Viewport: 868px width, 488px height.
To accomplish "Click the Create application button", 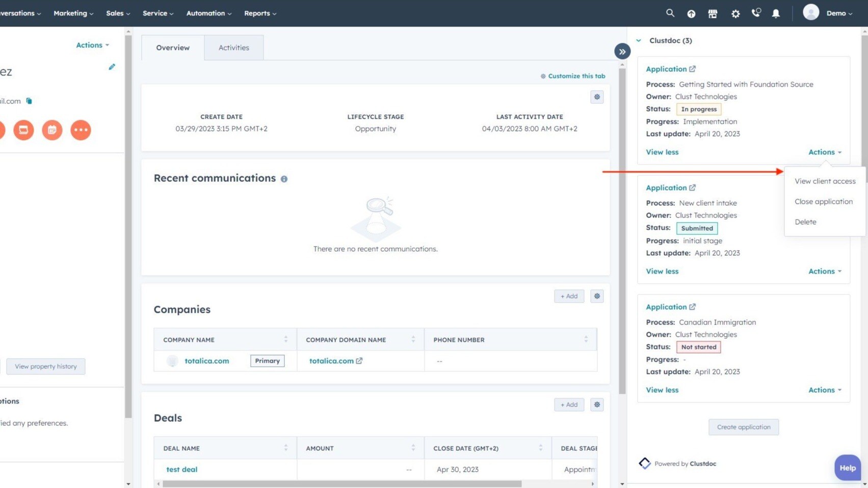I will pos(743,427).
